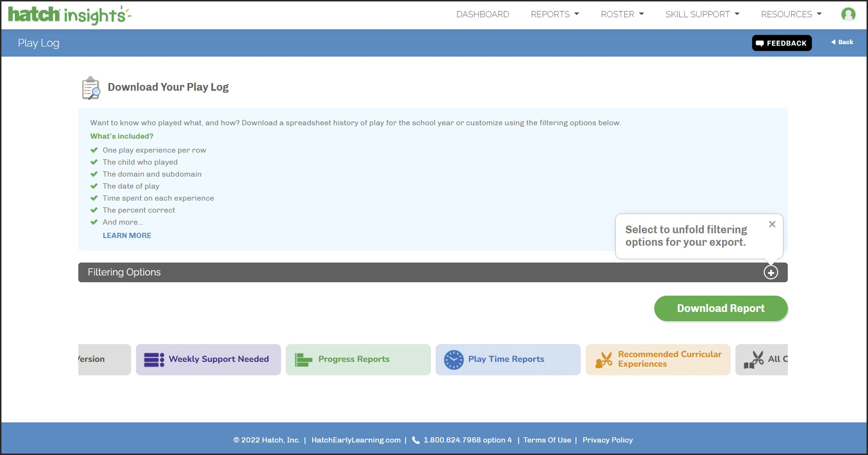This screenshot has width=868, height=455.
Task: Click the Back arrow icon
Action: (833, 42)
